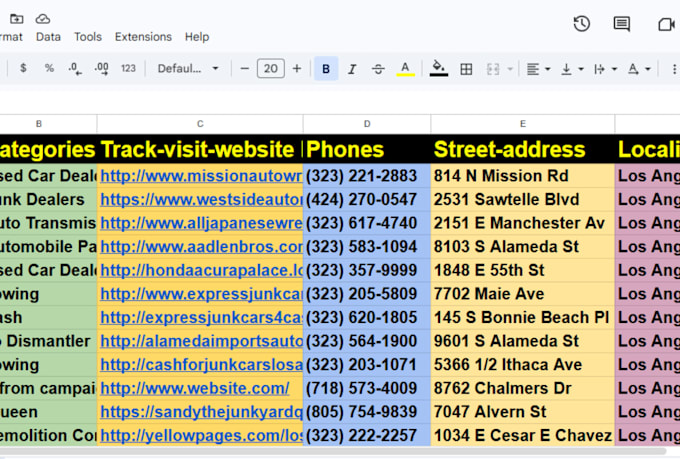
Task: Open the Data menu
Action: pos(48,37)
